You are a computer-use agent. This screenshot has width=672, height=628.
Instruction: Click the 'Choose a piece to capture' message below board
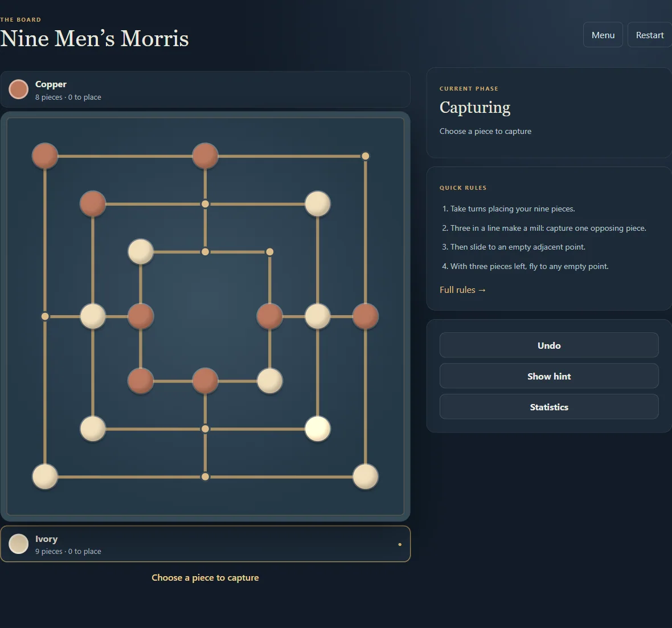[205, 578]
